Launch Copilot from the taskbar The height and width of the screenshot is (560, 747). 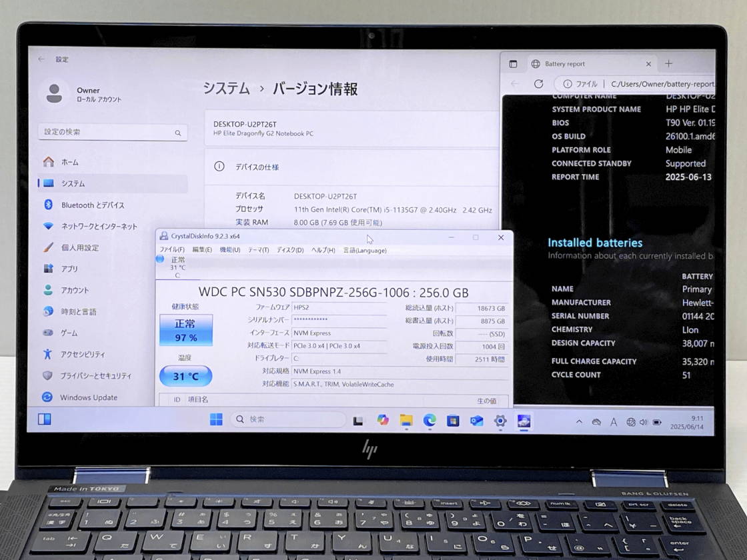383,419
